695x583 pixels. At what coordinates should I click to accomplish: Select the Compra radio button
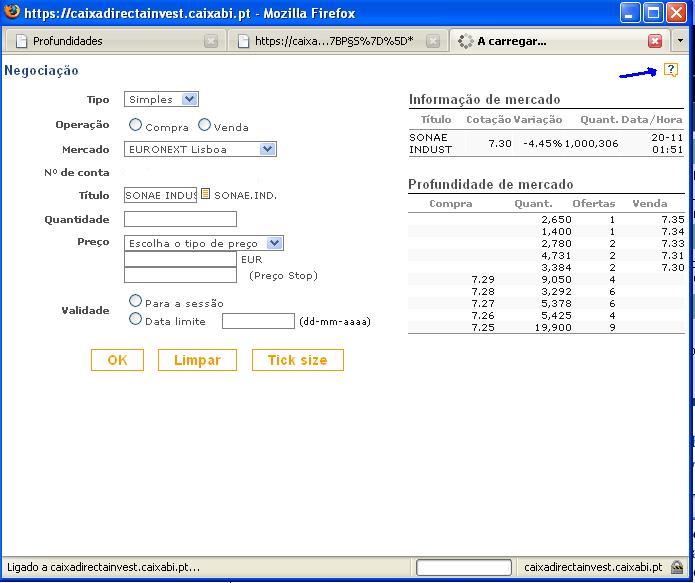(136, 125)
